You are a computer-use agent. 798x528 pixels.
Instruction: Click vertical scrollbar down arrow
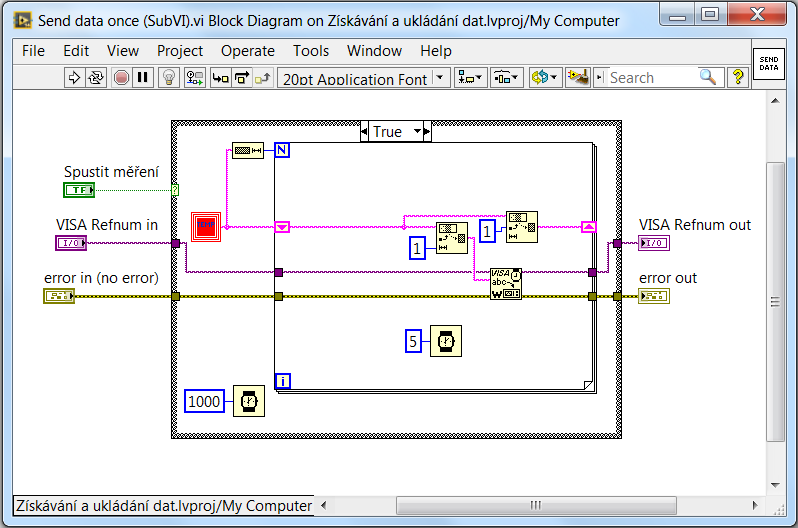pos(775,485)
